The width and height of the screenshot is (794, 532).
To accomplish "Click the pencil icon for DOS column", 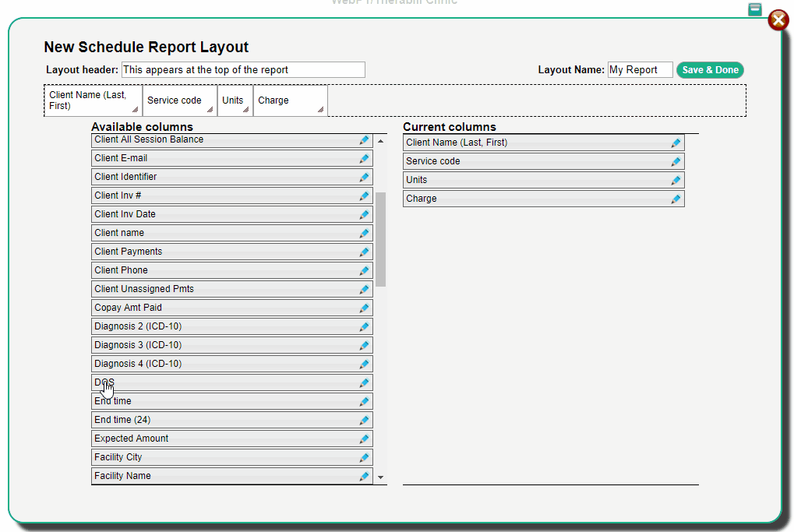I will (364, 384).
